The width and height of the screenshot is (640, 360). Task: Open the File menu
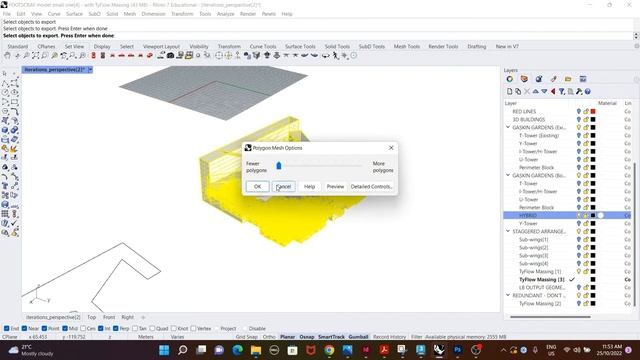[7, 14]
